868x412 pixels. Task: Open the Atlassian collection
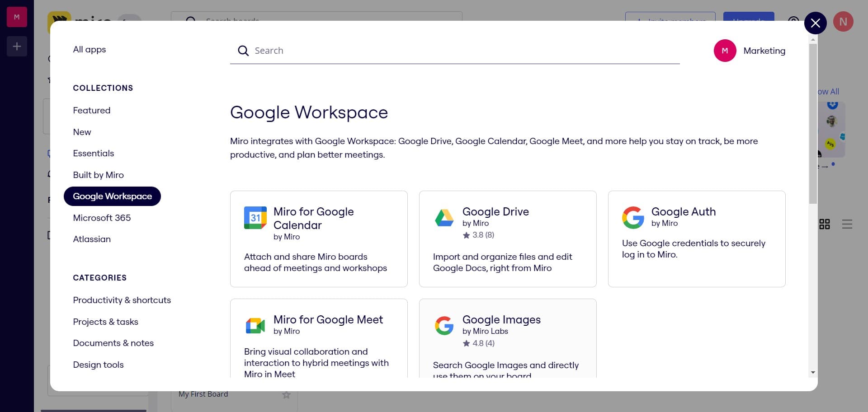click(92, 239)
